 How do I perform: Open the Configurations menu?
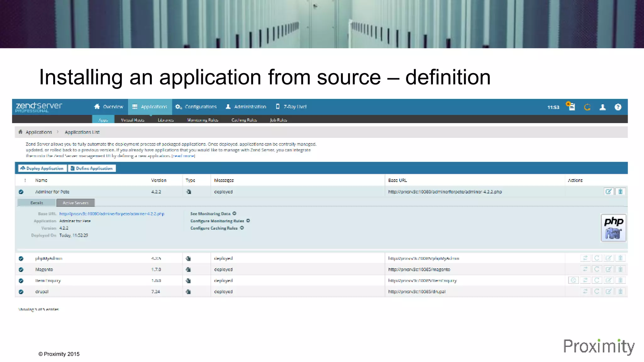click(196, 107)
